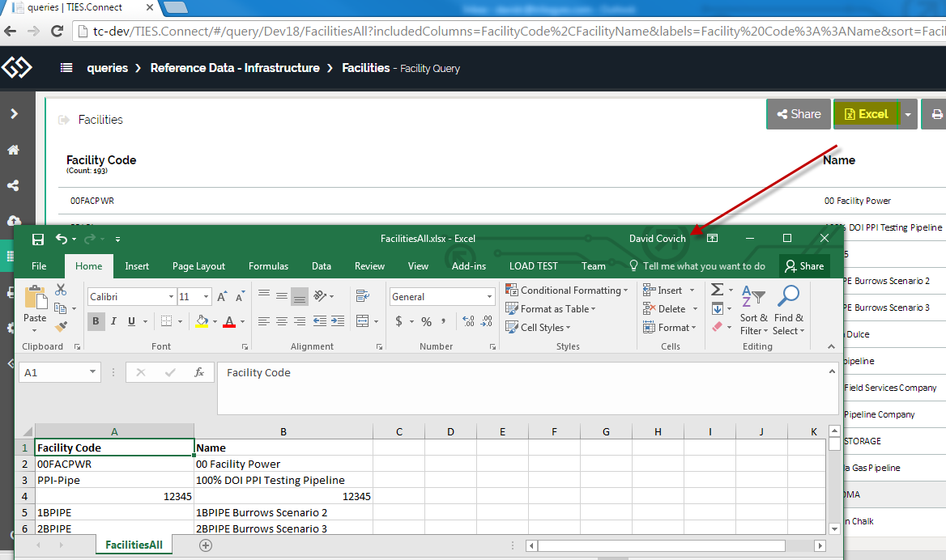
Task: Open the font name Calibri dropdown
Action: coord(171,297)
